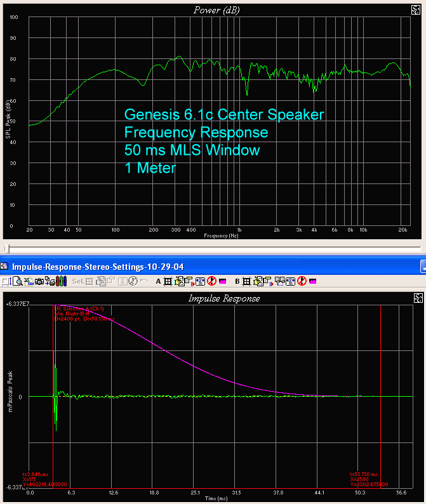The width and height of the screenshot is (426, 504).
Task: Click the '+6.337E7' y-axis value
Action: click(18, 304)
